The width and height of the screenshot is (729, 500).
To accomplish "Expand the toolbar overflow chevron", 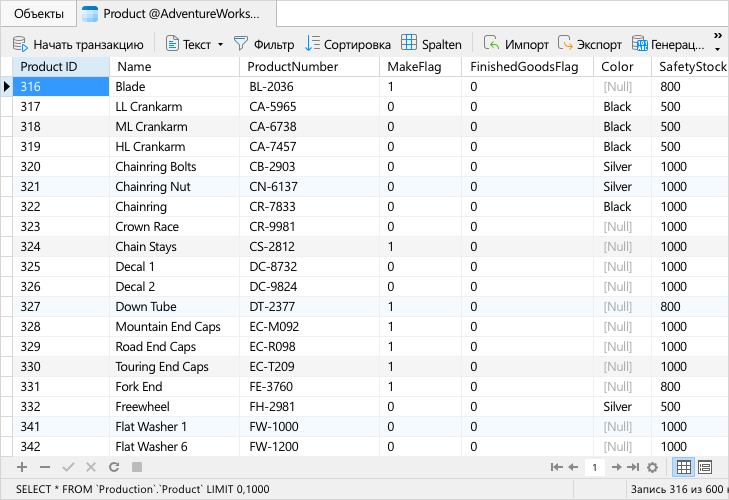I will 717,36.
